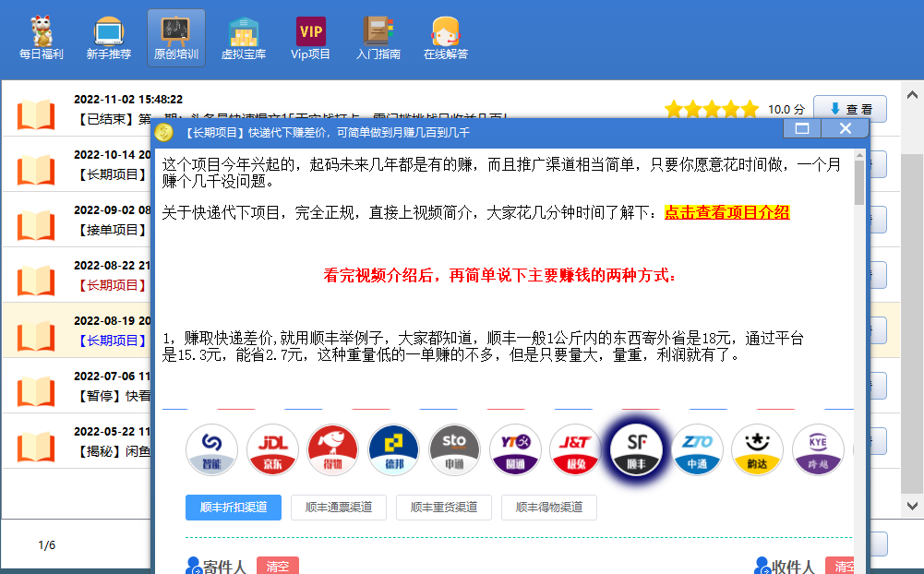
Task: Click the book icon for the 2022-05-22 entry
Action: [36, 447]
